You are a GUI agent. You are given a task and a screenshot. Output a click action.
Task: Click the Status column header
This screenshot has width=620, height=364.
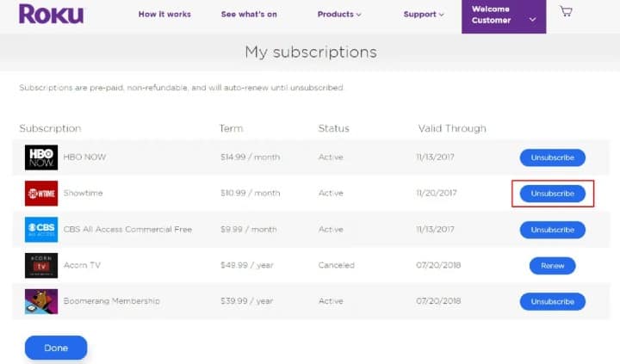(x=334, y=128)
